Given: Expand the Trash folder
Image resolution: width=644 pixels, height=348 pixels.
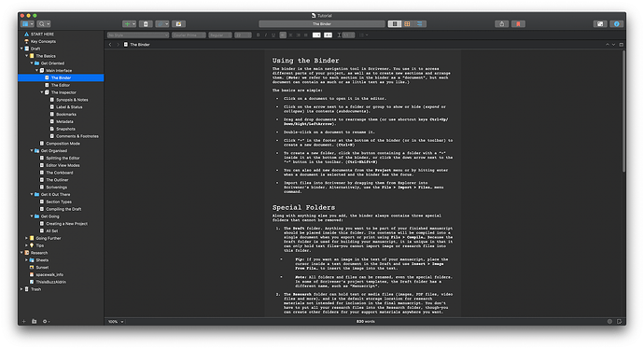Looking at the screenshot, I should (x=21, y=289).
